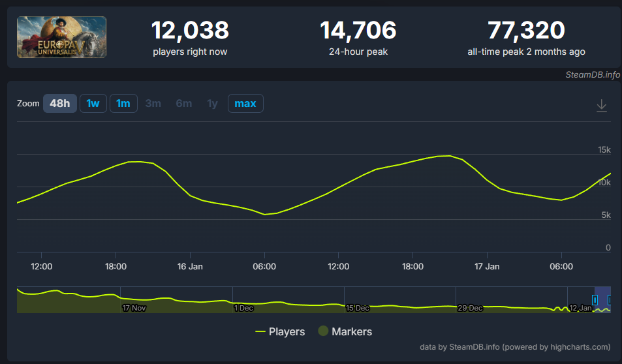Click the right navigator range handle
This screenshot has width=622, height=364.
tap(610, 299)
